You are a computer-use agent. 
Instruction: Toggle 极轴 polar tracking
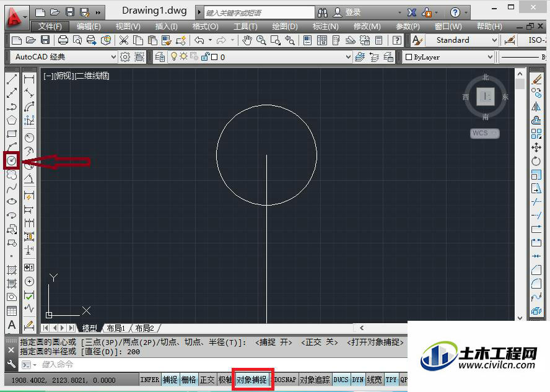click(x=225, y=380)
